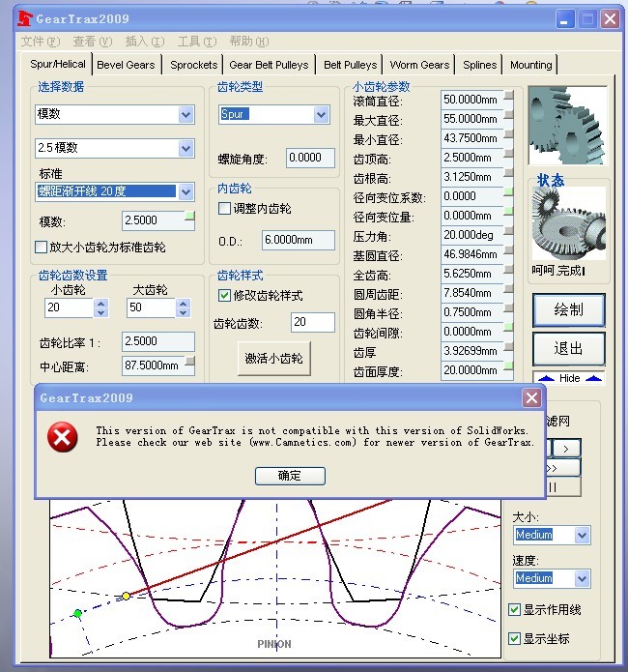Open the 插入 menu
The image size is (628, 672).
click(x=144, y=42)
